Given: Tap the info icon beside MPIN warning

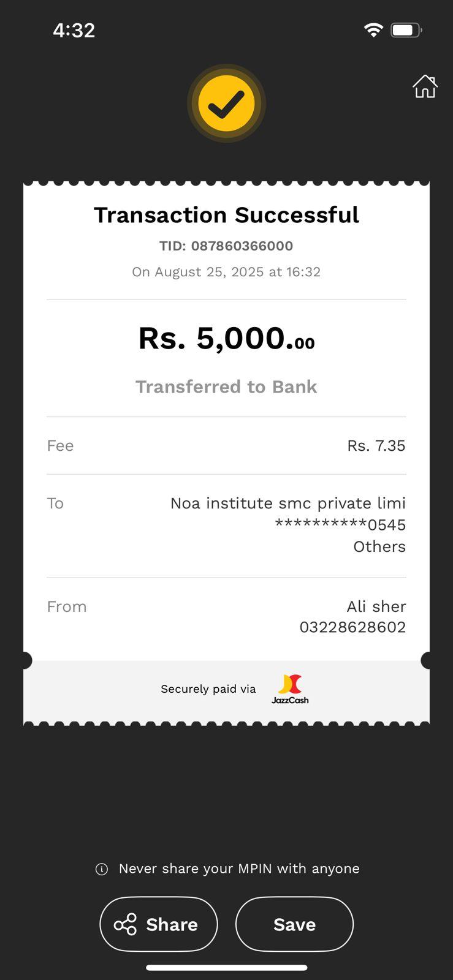Looking at the screenshot, I should coord(102,869).
